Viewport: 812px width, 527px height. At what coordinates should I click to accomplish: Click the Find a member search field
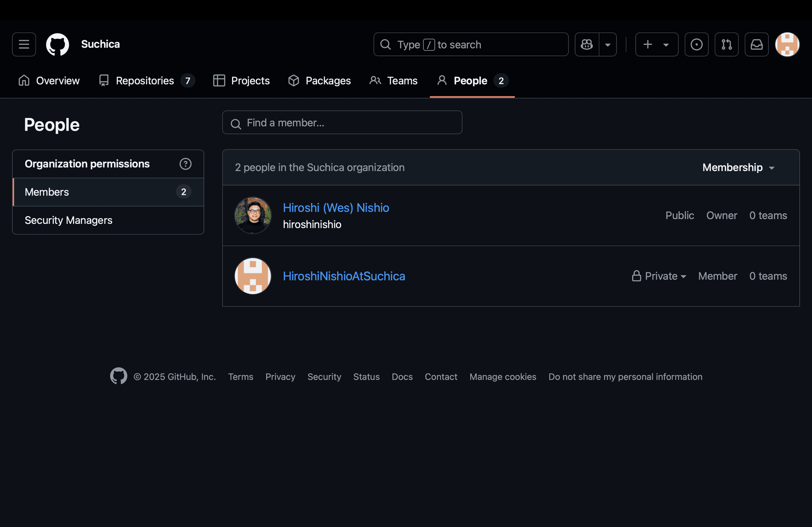click(x=342, y=123)
